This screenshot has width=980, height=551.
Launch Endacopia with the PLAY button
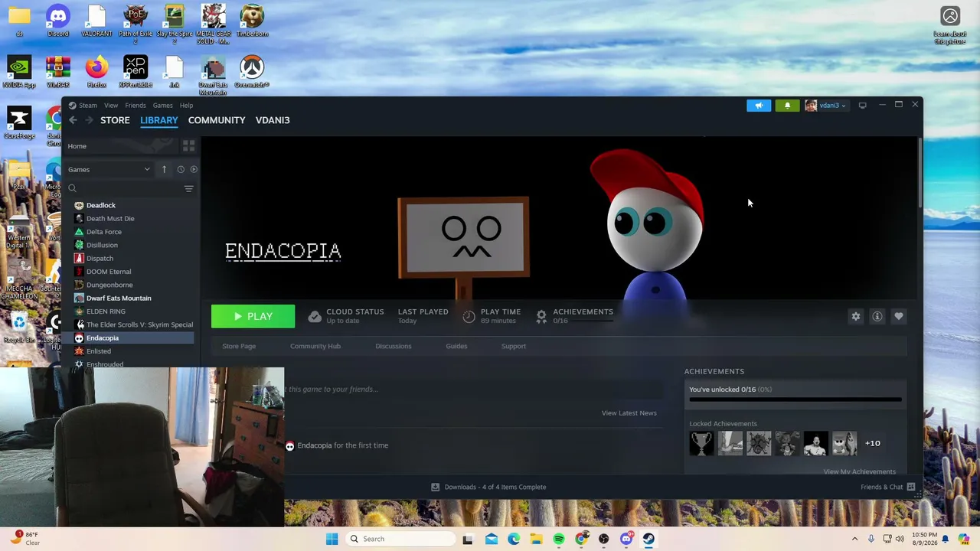pyautogui.click(x=253, y=316)
